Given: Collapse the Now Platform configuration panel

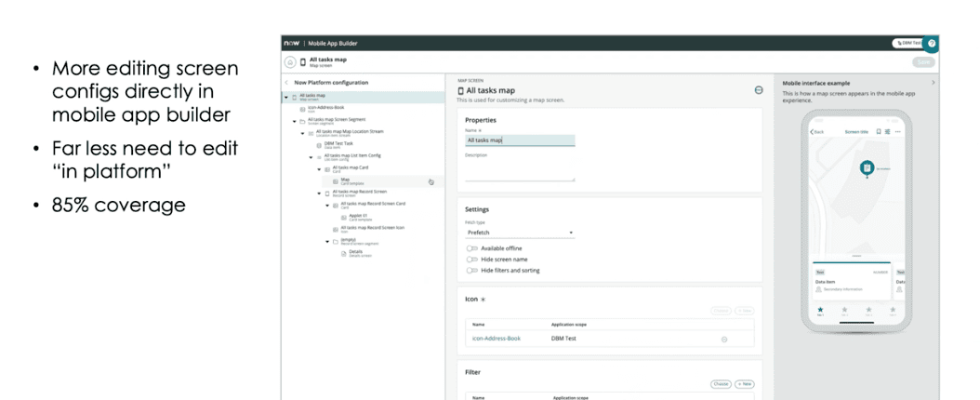Looking at the screenshot, I should [x=286, y=83].
